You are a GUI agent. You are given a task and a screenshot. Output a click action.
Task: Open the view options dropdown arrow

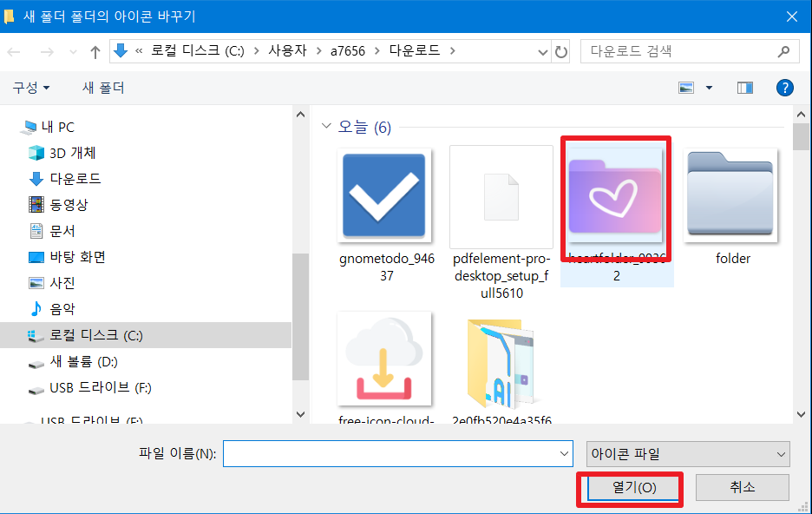coord(708,87)
